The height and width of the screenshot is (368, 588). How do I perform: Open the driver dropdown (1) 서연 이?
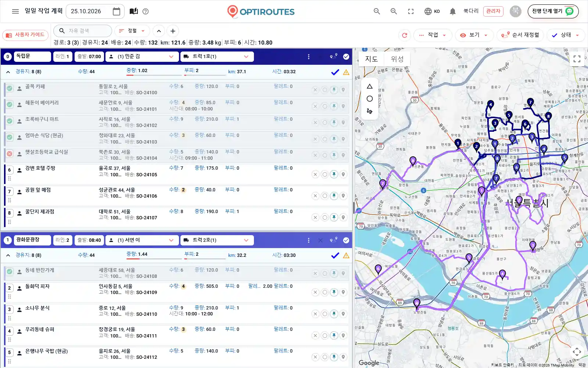pos(142,240)
